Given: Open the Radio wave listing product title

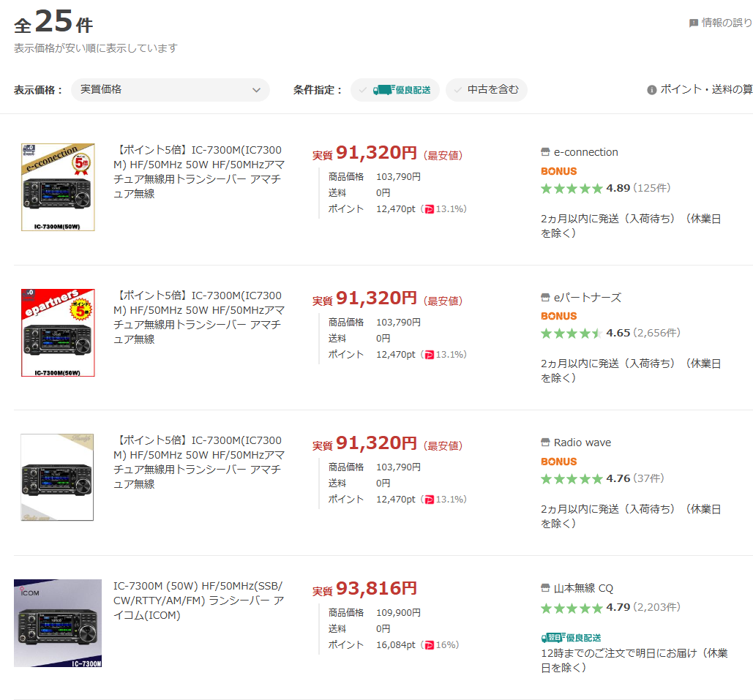Looking at the screenshot, I should coord(199,462).
